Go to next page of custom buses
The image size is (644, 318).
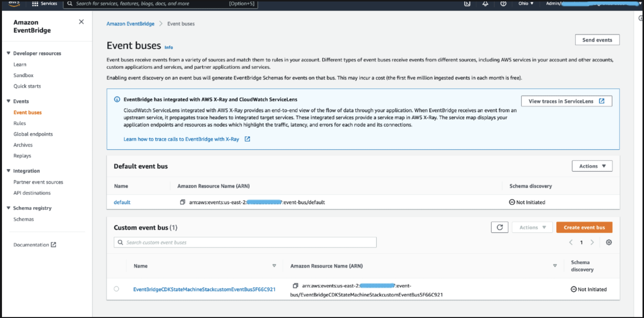[x=592, y=242]
